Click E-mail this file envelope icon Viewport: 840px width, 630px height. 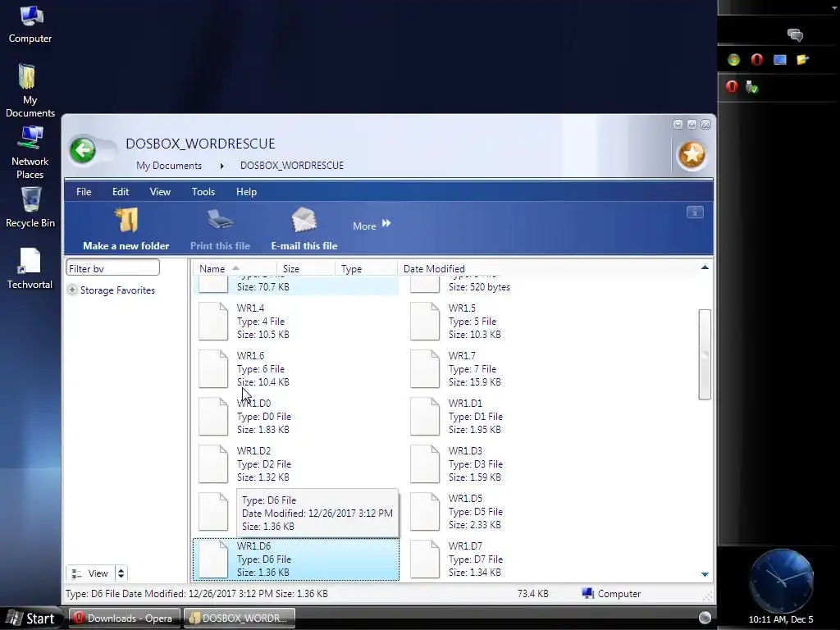(304, 220)
